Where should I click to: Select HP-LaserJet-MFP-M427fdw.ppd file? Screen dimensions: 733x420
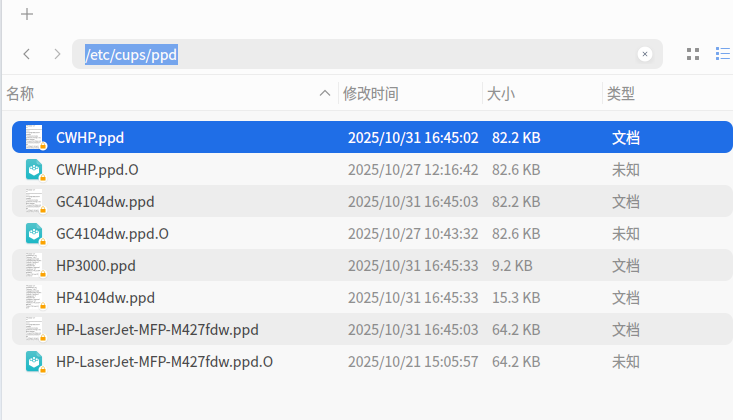(x=372, y=329)
